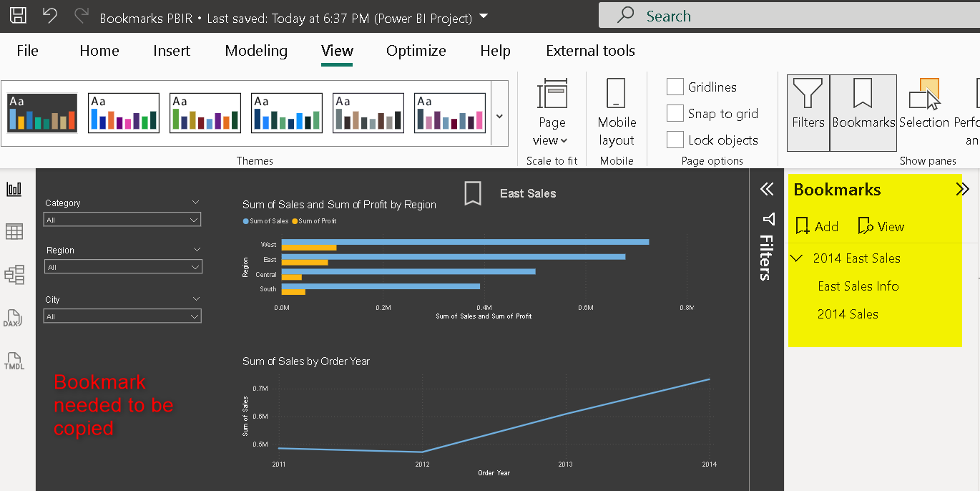Collapse the 2014 East Sales bookmark group

pos(798,258)
